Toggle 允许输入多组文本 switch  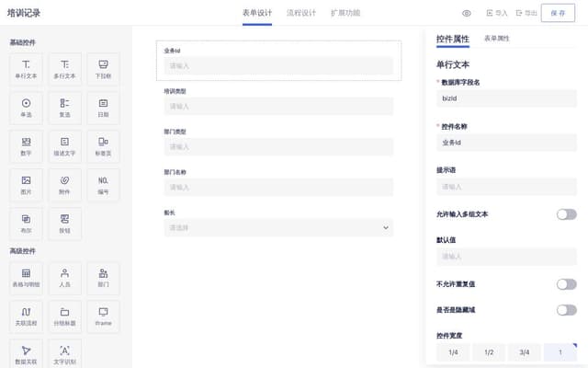[x=566, y=214]
